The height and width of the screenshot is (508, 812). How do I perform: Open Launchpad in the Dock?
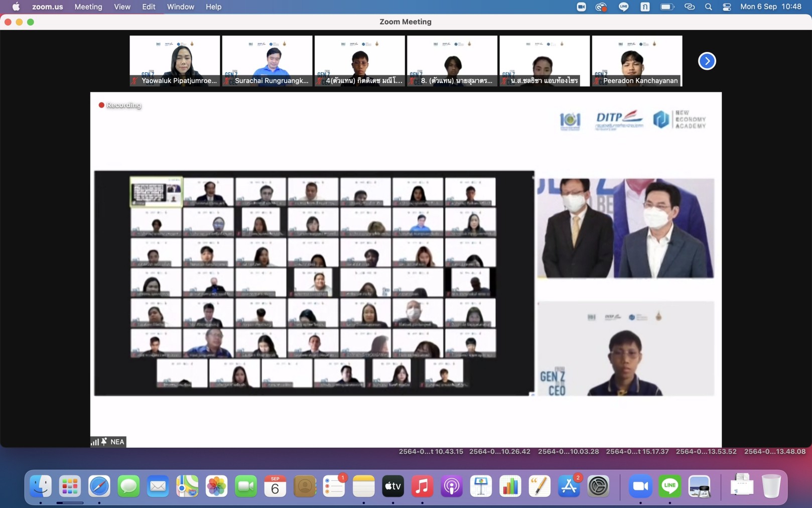pyautogui.click(x=70, y=486)
